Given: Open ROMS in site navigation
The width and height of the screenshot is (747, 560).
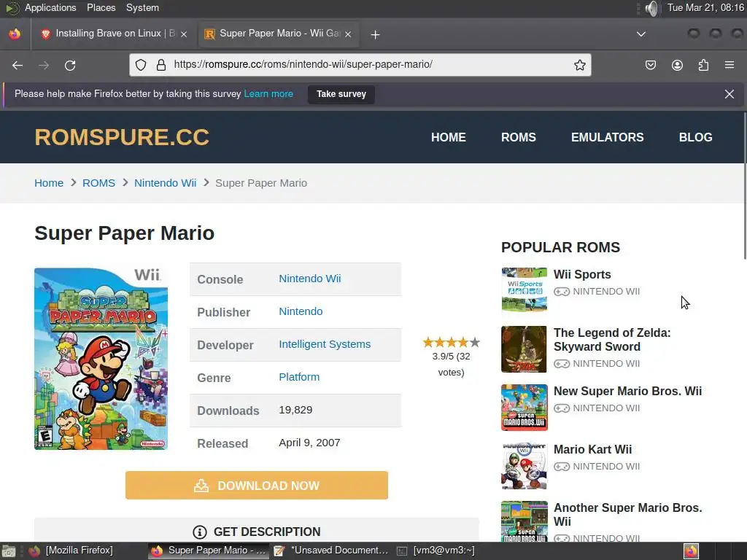Looking at the screenshot, I should click(x=519, y=137).
